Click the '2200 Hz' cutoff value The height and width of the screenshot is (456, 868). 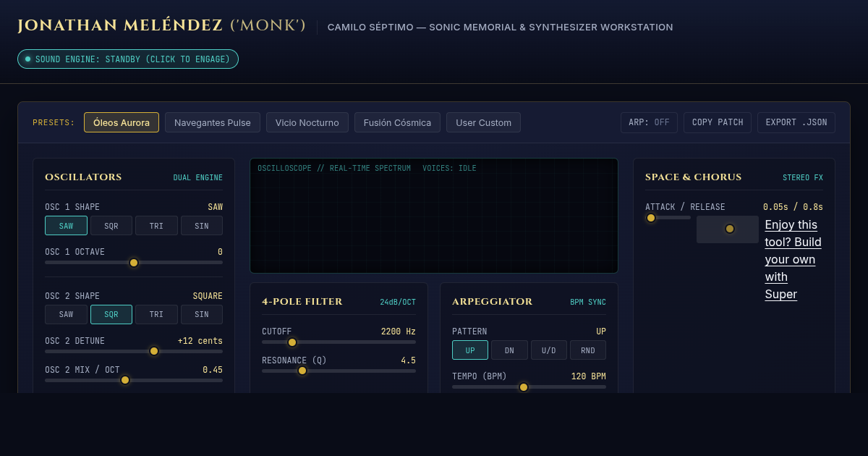[399, 332]
